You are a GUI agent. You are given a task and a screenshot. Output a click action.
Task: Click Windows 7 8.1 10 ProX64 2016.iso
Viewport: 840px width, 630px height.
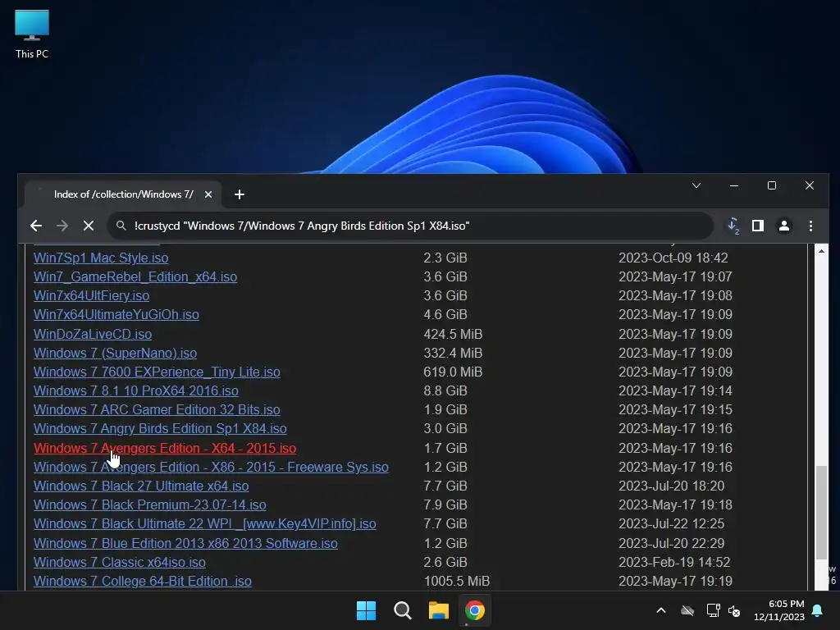(136, 390)
